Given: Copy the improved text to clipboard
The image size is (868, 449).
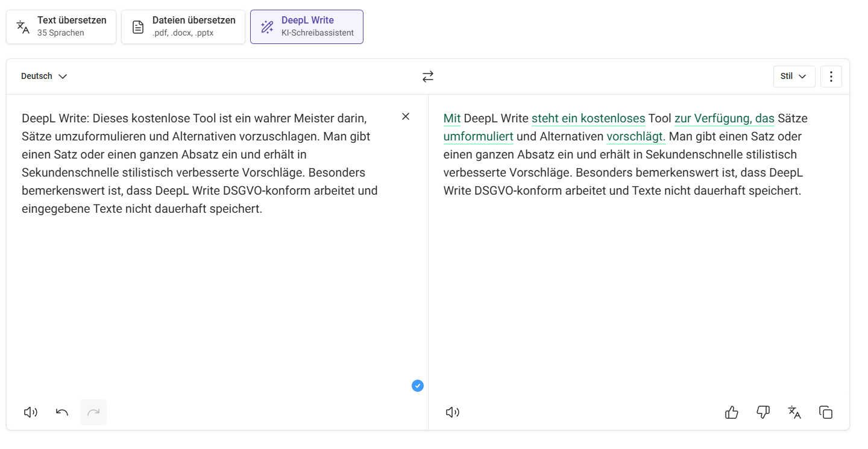Looking at the screenshot, I should (826, 412).
